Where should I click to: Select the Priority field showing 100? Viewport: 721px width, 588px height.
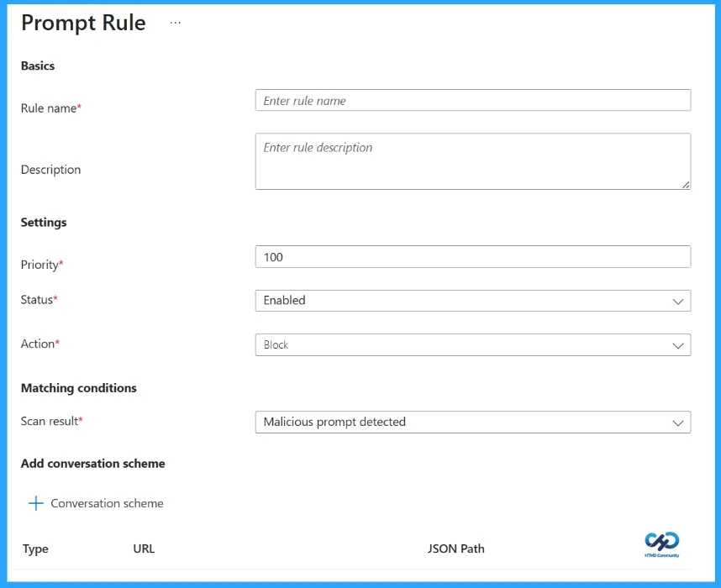(x=471, y=256)
